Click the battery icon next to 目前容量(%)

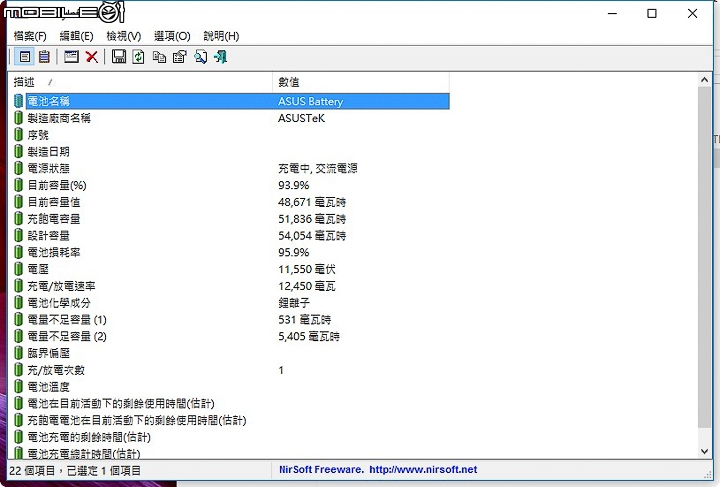[x=18, y=185]
